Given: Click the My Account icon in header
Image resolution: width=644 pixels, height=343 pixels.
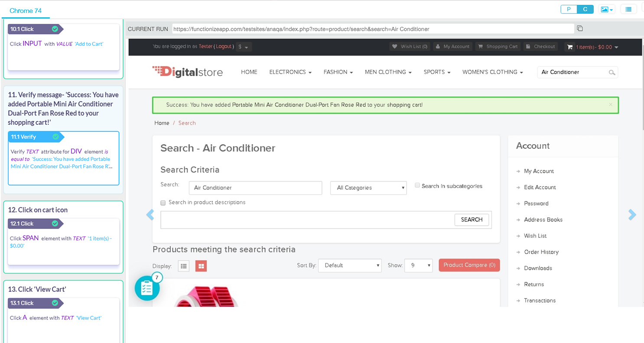Looking at the screenshot, I should click(452, 46).
